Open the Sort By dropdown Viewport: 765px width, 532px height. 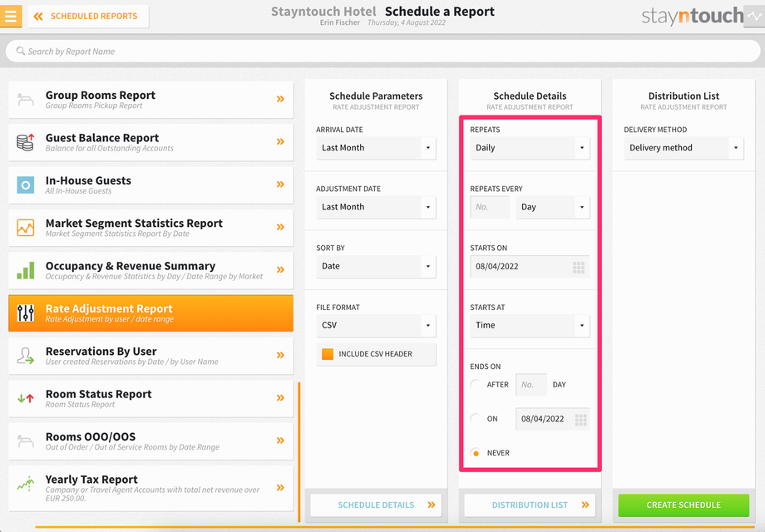tap(376, 266)
